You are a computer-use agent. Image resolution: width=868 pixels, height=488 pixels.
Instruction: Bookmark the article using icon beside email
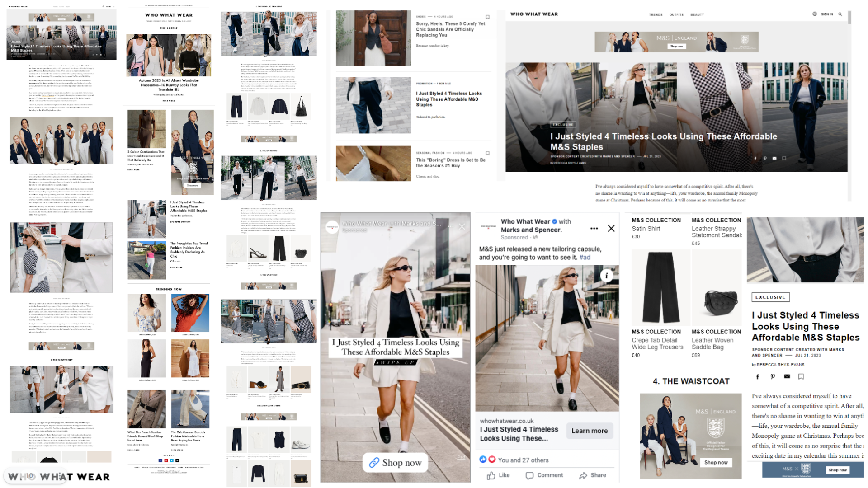(x=801, y=376)
